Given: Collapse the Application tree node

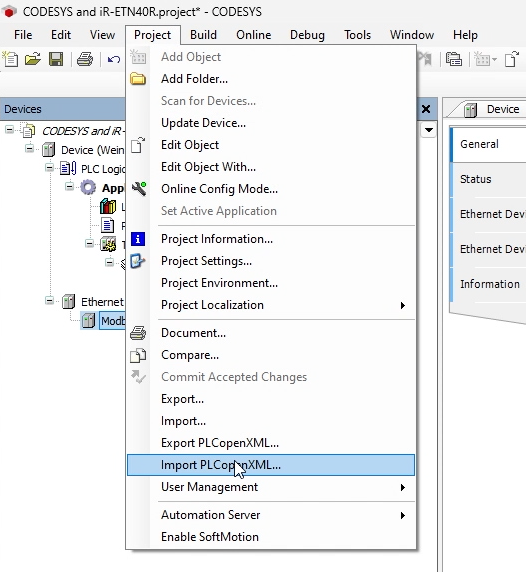Looking at the screenshot, I should pos(69,186).
